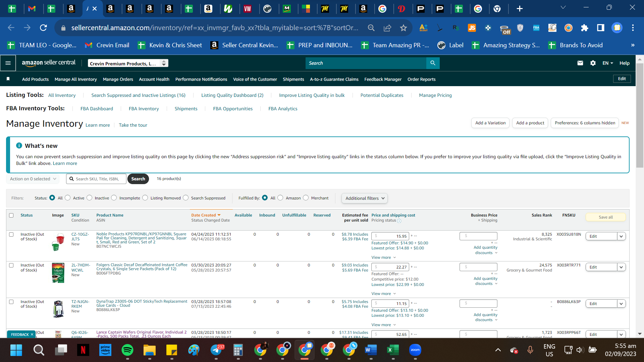The width and height of the screenshot is (644, 362).
Task: Open the Manage Pricing link
Action: (x=435, y=95)
